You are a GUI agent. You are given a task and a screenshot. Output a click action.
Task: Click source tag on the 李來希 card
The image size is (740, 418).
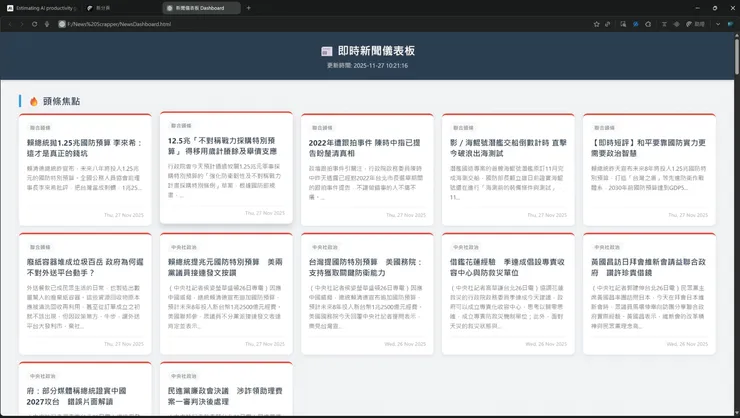[40, 127]
